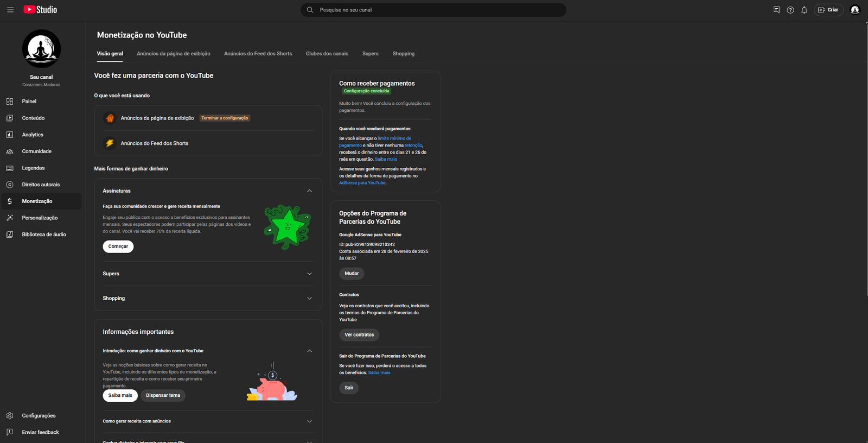Click the Analytics chart icon
The height and width of the screenshot is (443, 868).
(x=10, y=135)
